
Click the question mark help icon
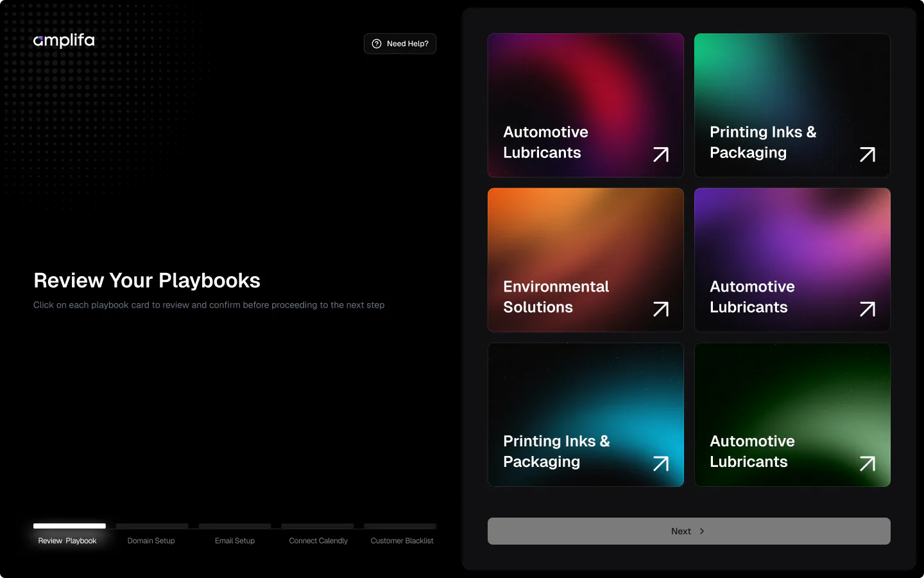point(377,44)
